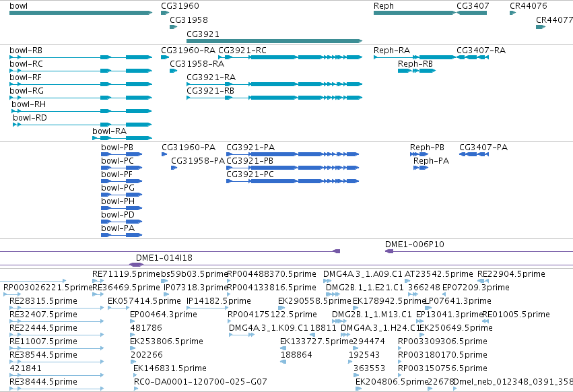Click the CG3921 gene feature
Image resolution: width=573 pixels, height=392 pixels.
click(x=274, y=41)
